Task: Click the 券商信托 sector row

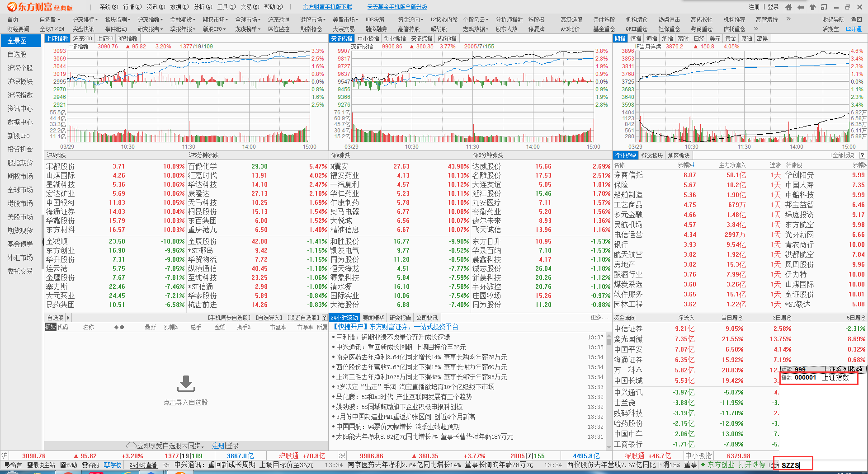Action: pos(740,175)
